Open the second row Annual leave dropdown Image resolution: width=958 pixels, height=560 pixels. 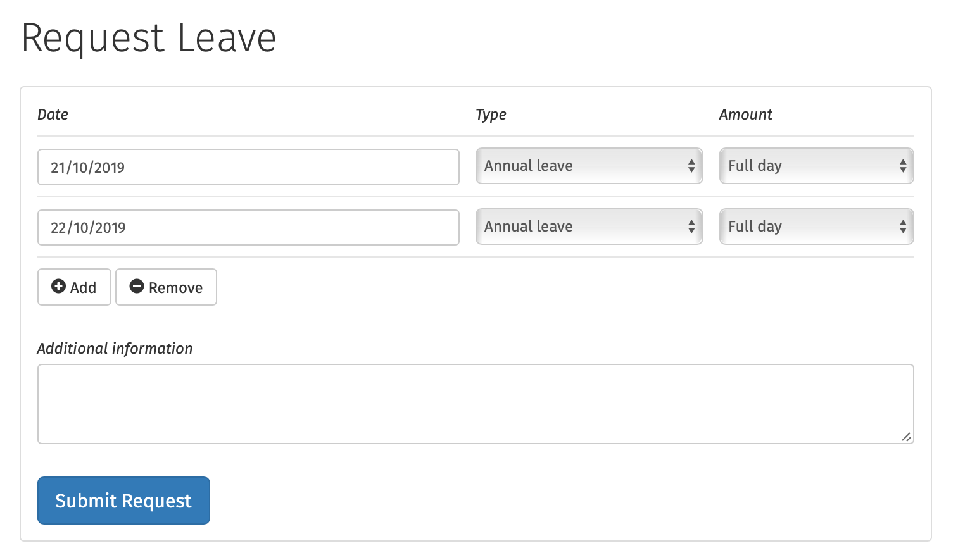[x=589, y=227]
